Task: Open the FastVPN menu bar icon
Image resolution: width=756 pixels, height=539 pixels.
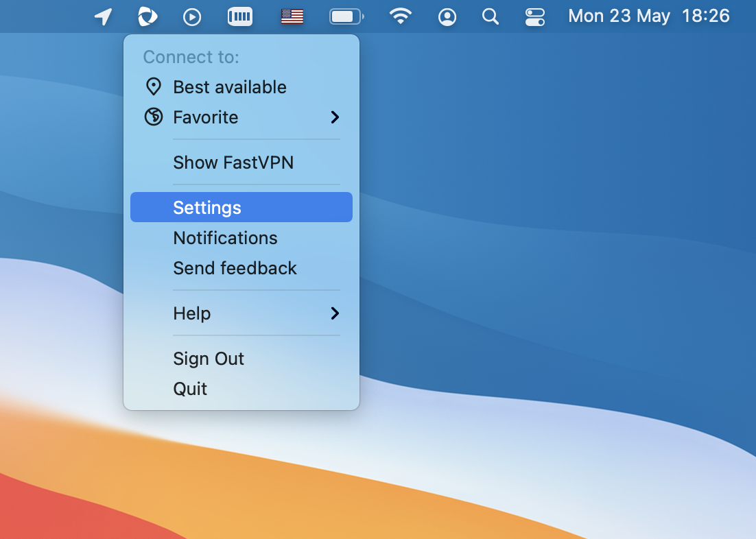Action: (147, 16)
